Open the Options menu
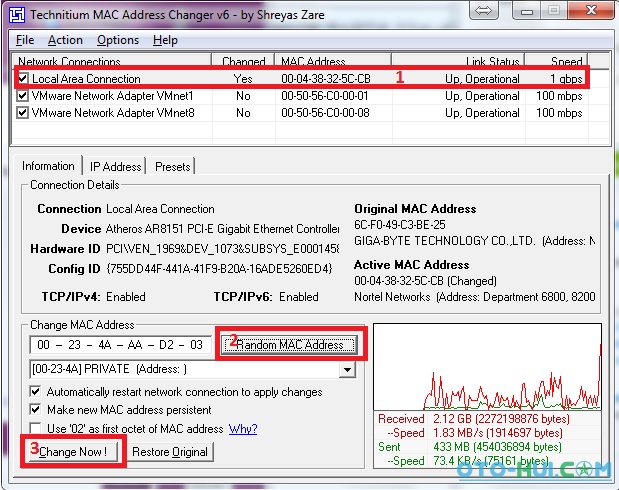The height and width of the screenshot is (490, 619). (118, 40)
